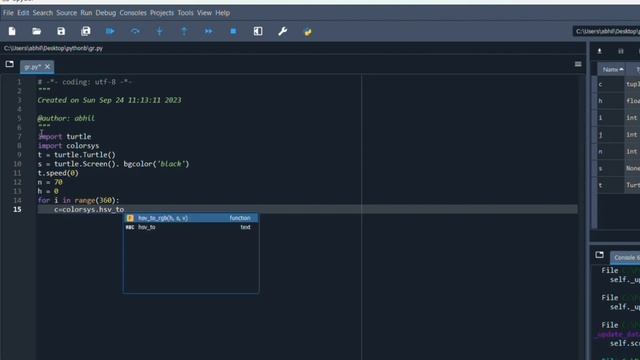Click 'for i in range(360):' line
Viewport: 640px width, 360px height.
(x=78, y=200)
